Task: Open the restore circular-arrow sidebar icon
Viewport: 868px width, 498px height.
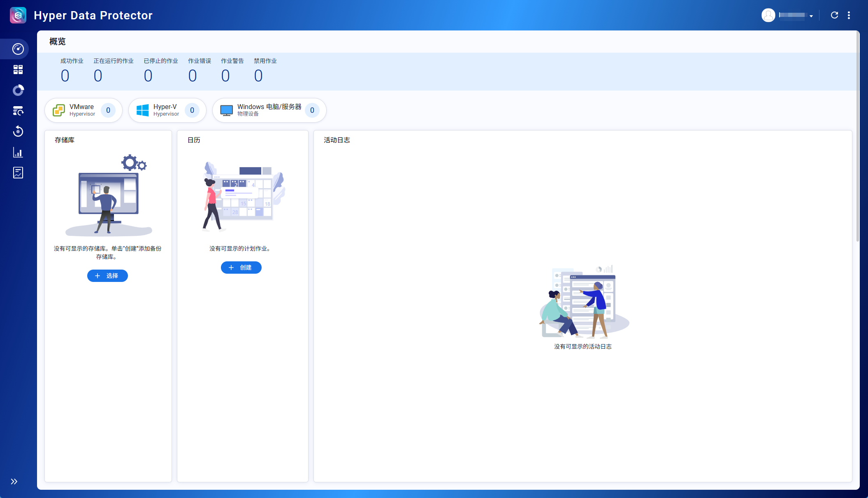Action: pos(18,131)
